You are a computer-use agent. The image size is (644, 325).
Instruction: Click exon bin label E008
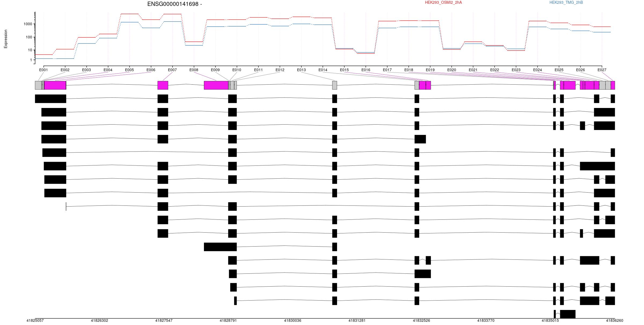tap(194, 70)
